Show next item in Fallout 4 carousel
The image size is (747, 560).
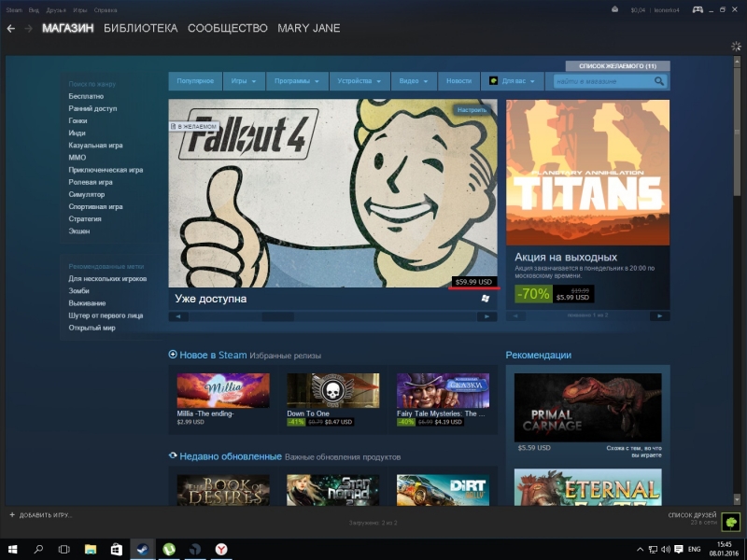pos(486,316)
